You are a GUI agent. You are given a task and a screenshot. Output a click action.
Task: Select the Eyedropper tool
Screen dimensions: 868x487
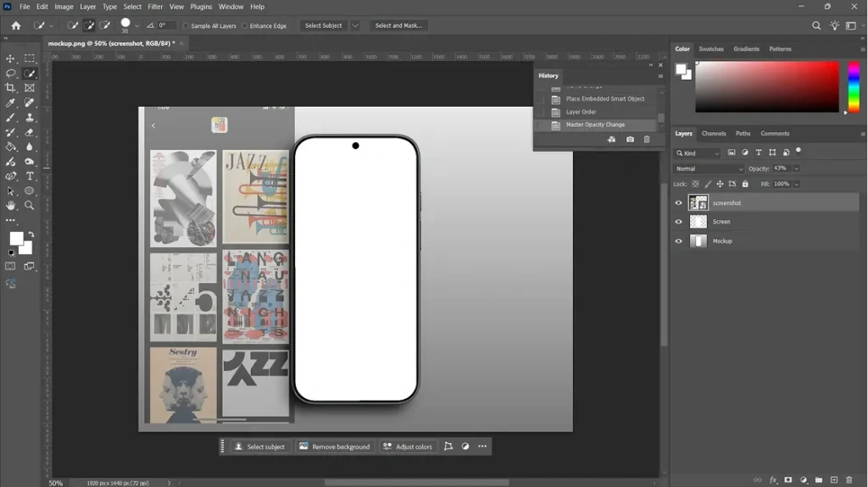(x=10, y=102)
